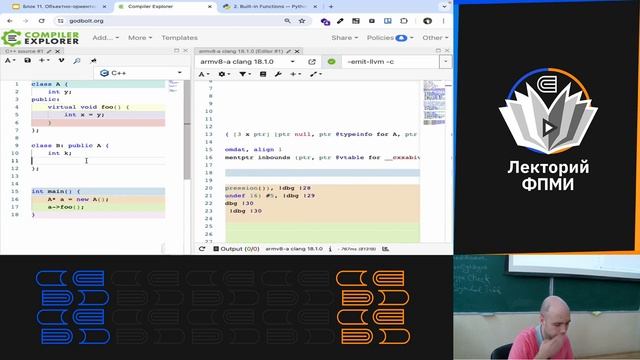The image size is (640, 360).
Task: Open compiler output gear options menu
Action: tap(224, 74)
